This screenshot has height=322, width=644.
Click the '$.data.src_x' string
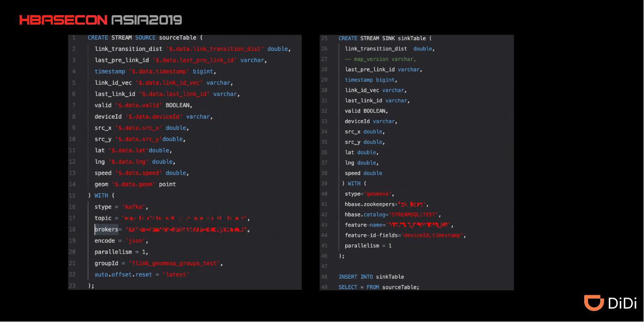pos(139,128)
